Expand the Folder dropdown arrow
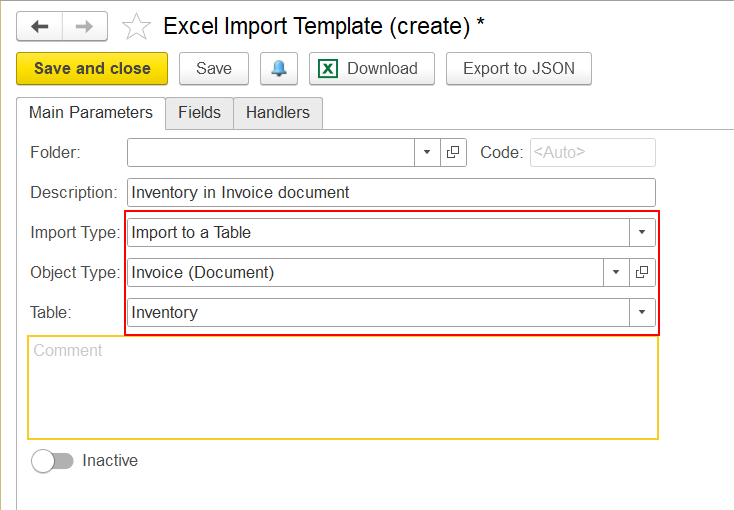 (x=427, y=152)
